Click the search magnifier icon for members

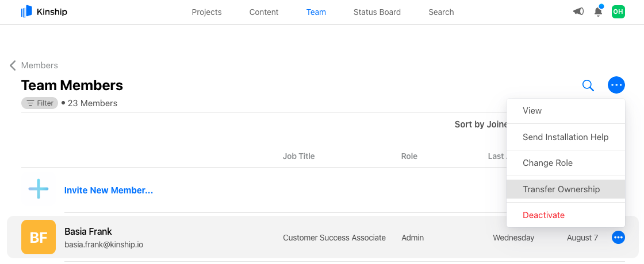pyautogui.click(x=588, y=86)
